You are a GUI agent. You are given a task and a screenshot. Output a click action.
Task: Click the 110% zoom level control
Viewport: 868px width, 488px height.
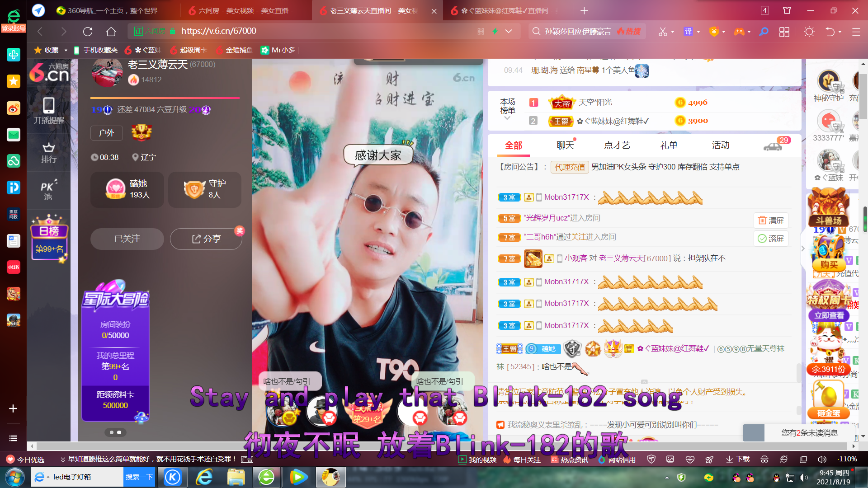(848, 460)
